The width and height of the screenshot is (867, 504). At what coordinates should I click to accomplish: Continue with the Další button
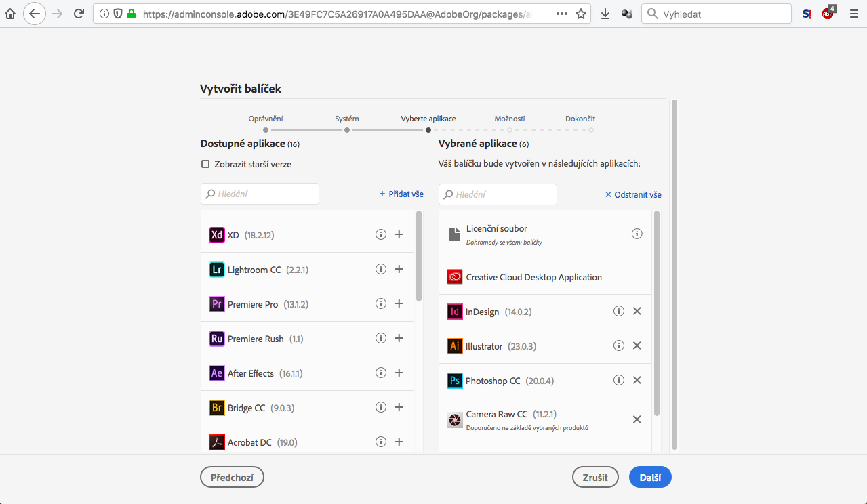[650, 477]
